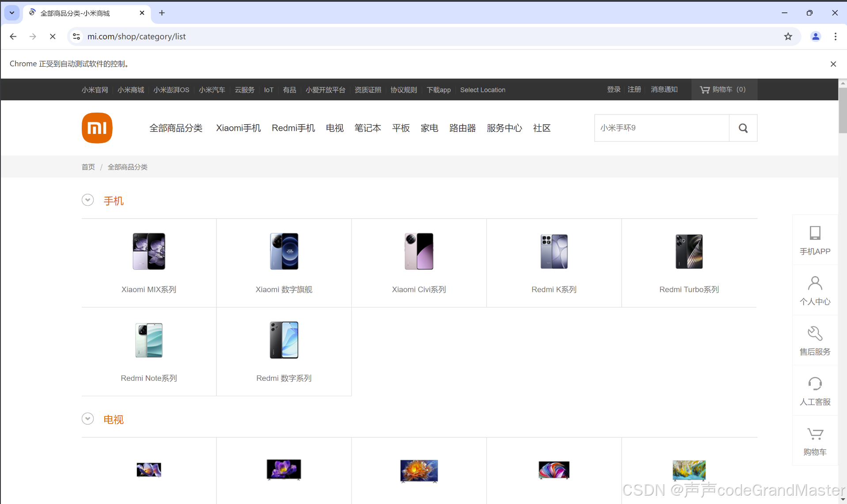
Task: Open the Redmi Note系列 product image
Action: pyautogui.click(x=149, y=340)
